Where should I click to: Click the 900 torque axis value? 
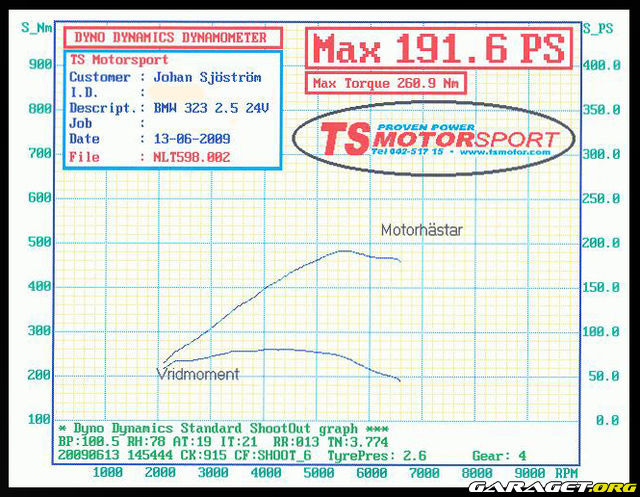coord(40,64)
